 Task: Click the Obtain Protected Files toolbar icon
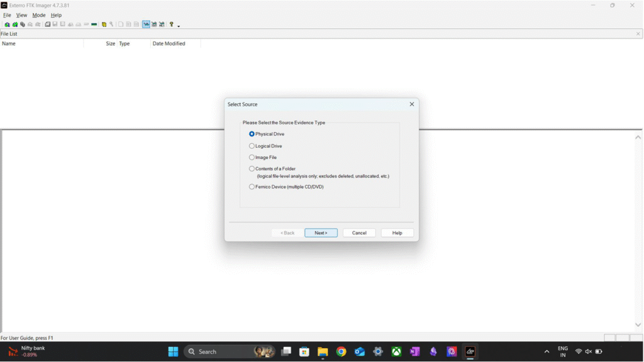104,25
